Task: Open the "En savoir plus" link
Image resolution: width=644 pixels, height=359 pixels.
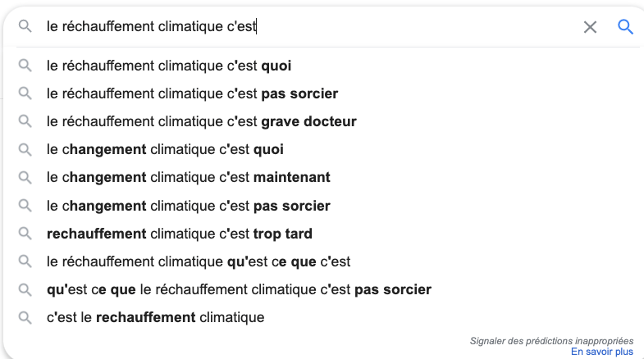Action: [602, 352]
